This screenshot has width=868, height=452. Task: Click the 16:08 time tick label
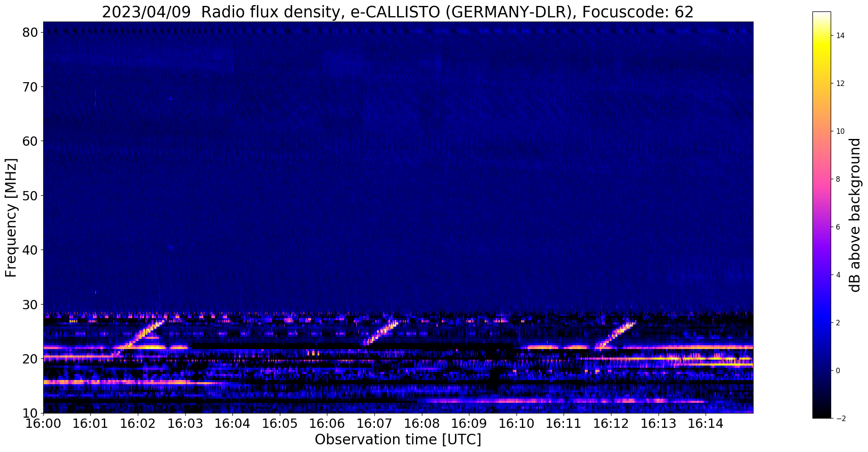tap(422, 423)
